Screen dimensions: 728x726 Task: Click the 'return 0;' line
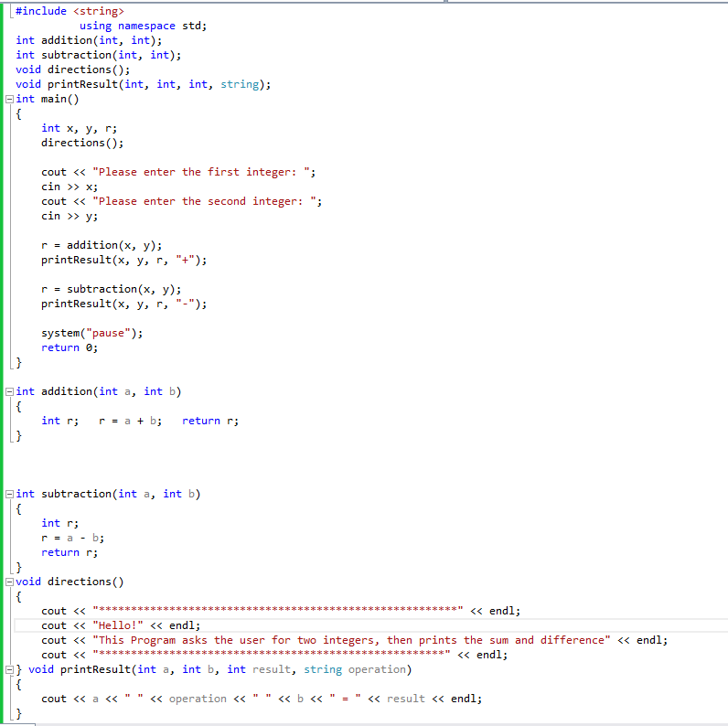70,347
